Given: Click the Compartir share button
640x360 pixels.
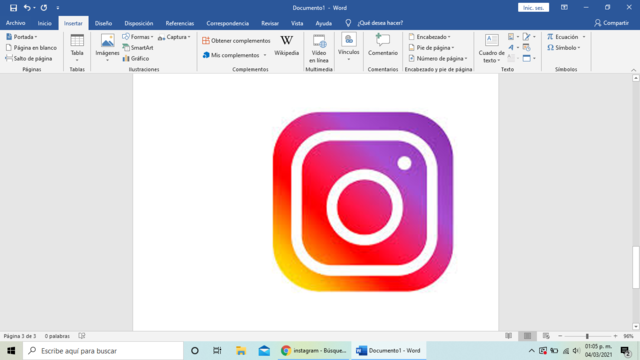Looking at the screenshot, I should (611, 23).
